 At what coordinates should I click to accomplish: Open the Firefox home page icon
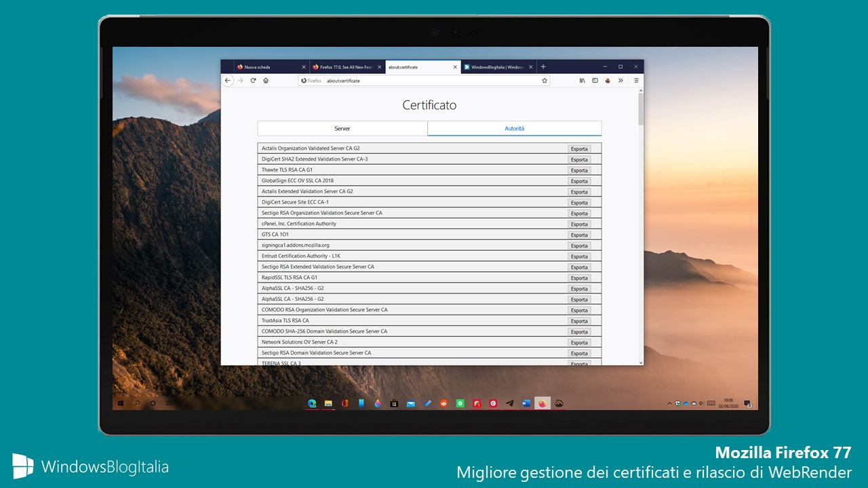266,80
